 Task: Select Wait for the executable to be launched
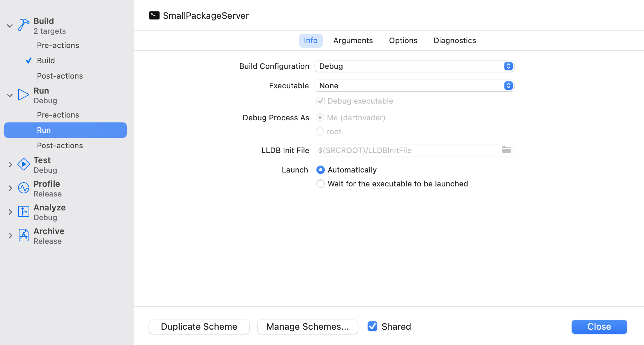320,184
